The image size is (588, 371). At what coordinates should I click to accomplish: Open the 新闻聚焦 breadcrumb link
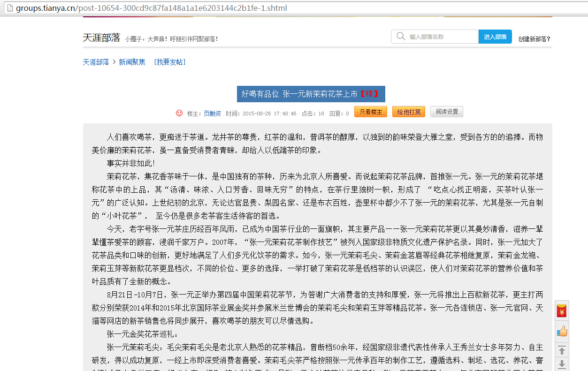(132, 62)
